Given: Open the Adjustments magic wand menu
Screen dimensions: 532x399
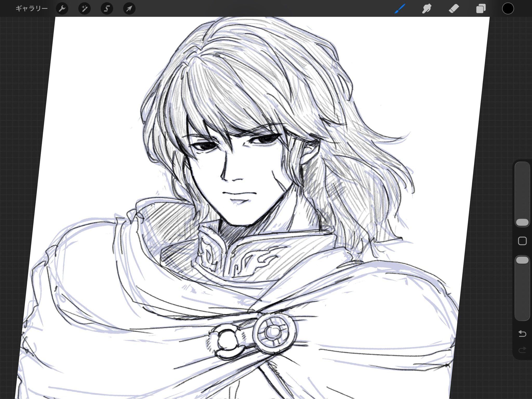Looking at the screenshot, I should 84,9.
